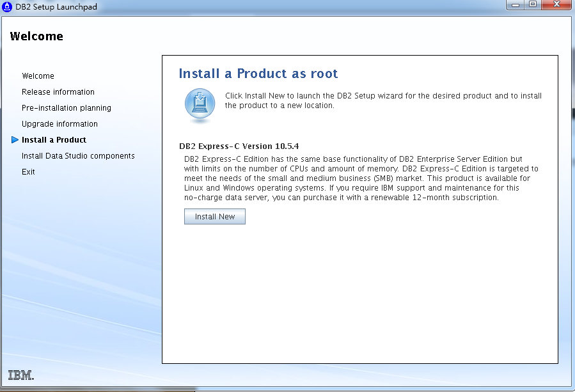575x392 pixels.
Task: Click the 'Click Install New to launch' instruction text
Action: [x=383, y=100]
